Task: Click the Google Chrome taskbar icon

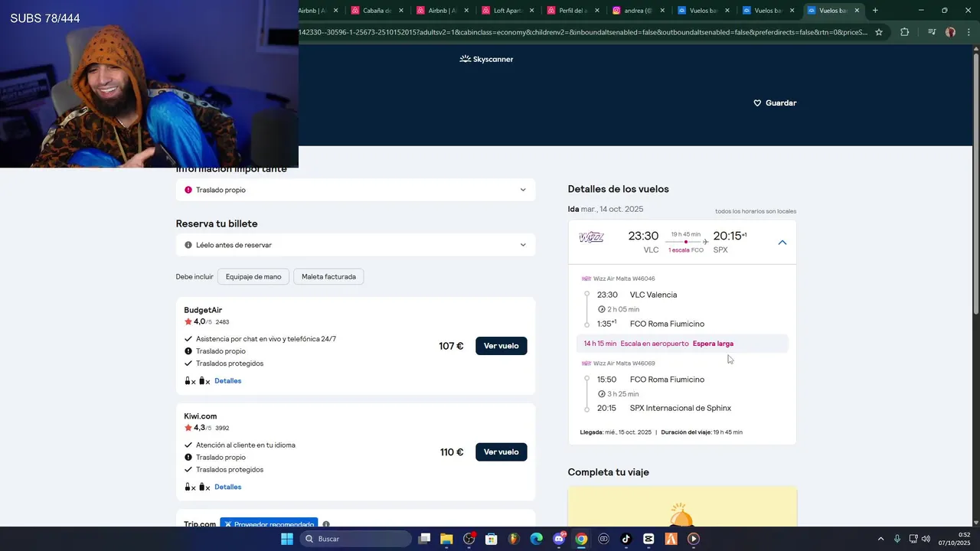Action: tap(581, 539)
